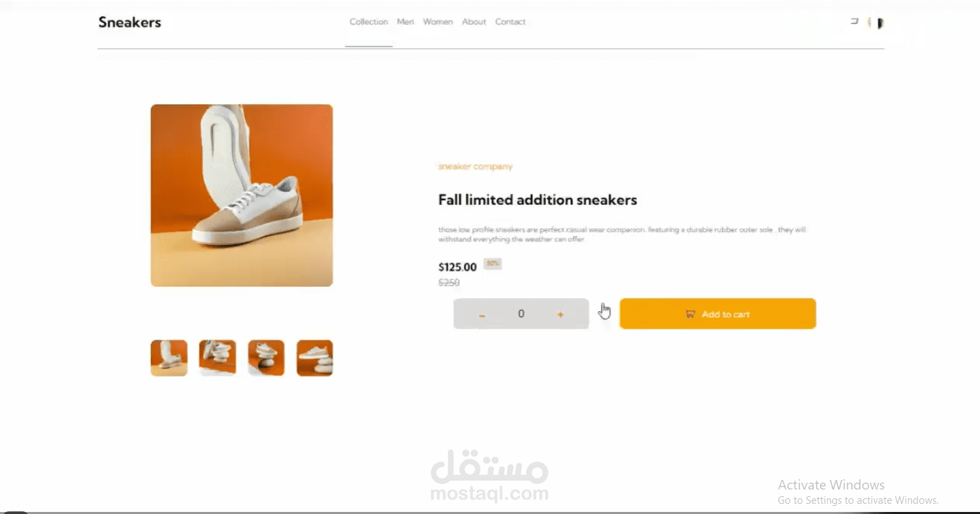This screenshot has height=514, width=980.
Task: Decrease quantity with the minus sign
Action: pos(482,315)
